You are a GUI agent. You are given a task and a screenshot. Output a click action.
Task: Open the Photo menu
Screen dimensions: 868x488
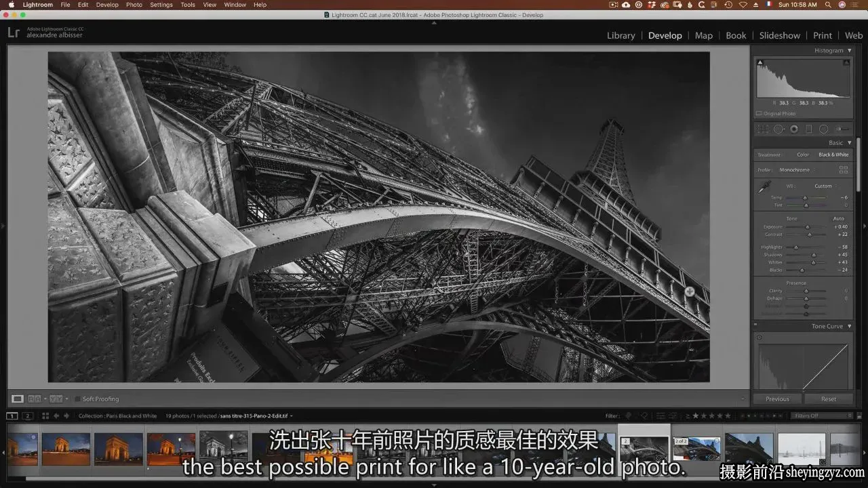134,5
